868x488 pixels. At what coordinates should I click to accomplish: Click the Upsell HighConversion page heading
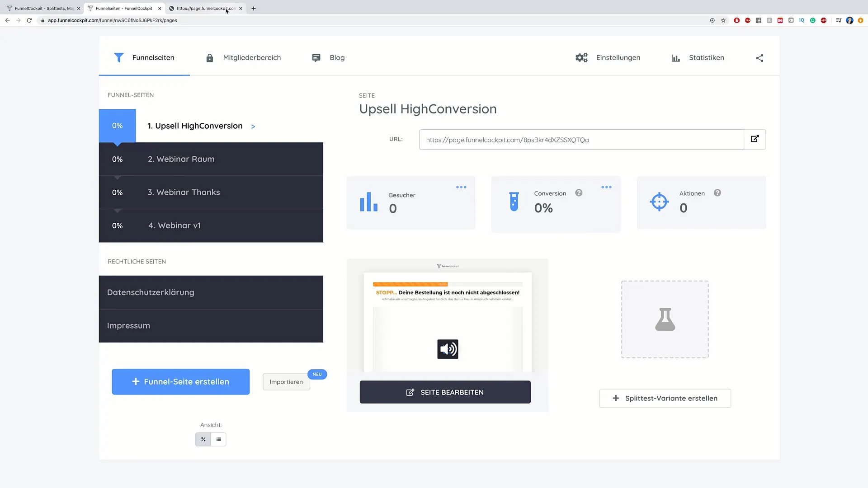428,109
